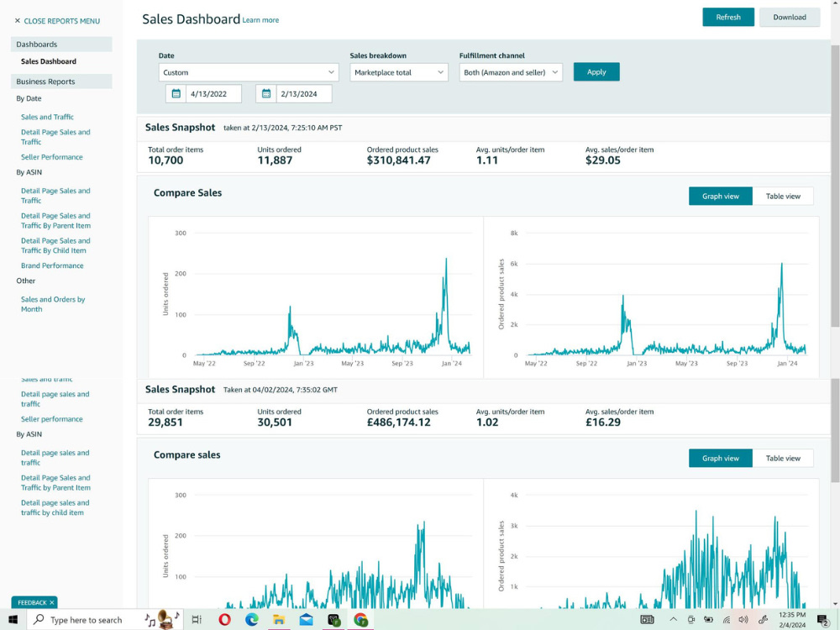Open Task View from the taskbar
Screen dimensions: 840x630
tap(197, 619)
